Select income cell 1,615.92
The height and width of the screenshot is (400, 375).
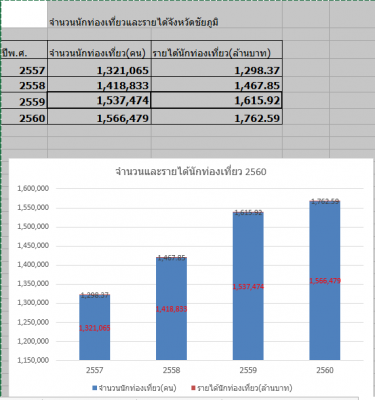217,100
